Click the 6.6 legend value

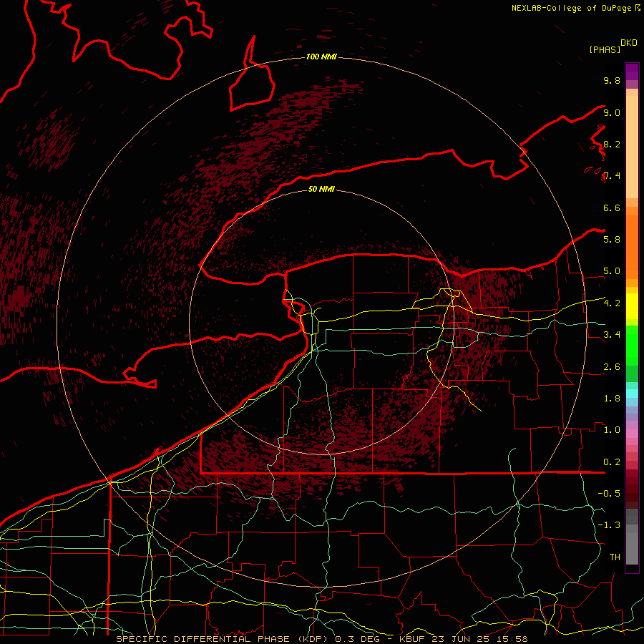tap(612, 208)
